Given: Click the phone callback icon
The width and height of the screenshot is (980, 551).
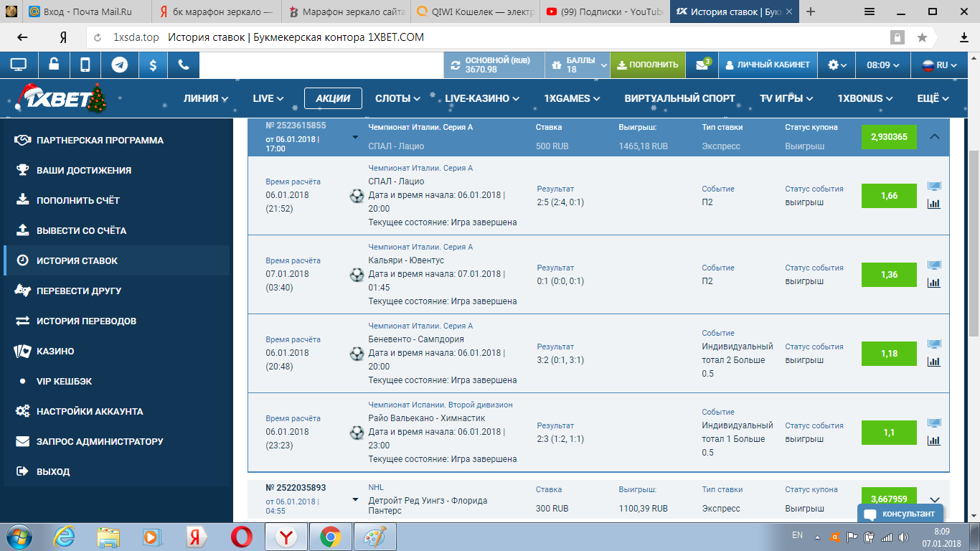Looking at the screenshot, I should (x=184, y=65).
